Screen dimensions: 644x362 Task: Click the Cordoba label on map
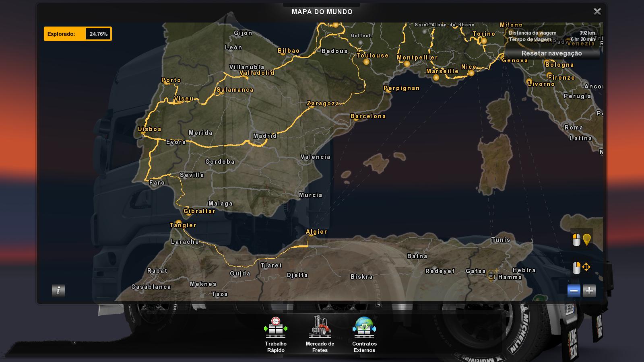click(x=220, y=162)
